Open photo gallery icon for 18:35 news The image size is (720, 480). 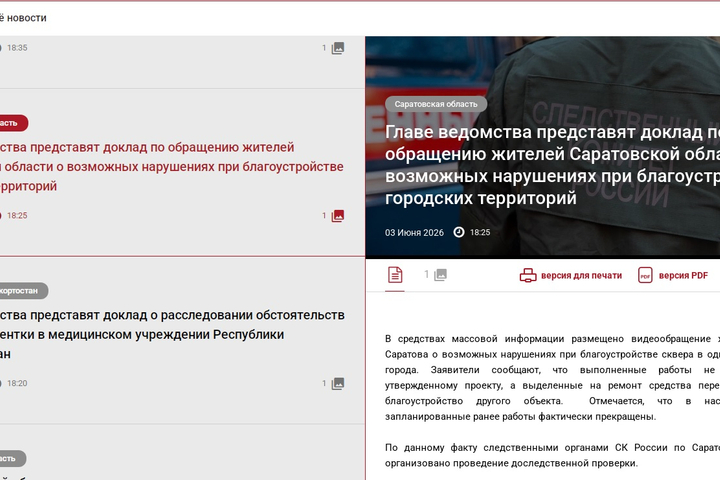click(x=338, y=48)
